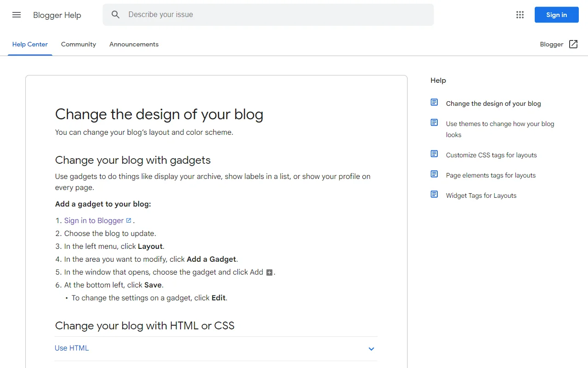Click the Change your blog with gadgets heading
588x368 pixels.
[x=133, y=160]
